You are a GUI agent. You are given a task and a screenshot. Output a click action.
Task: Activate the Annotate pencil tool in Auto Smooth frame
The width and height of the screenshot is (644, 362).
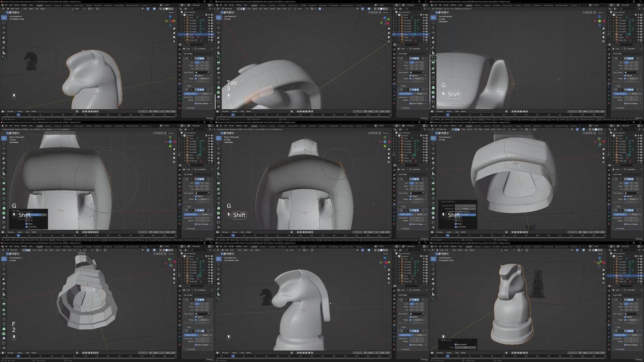[433, 289]
